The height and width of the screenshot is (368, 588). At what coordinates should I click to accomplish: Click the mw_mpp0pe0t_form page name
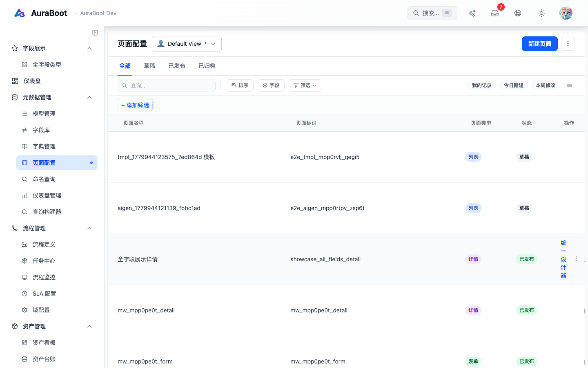[x=145, y=361]
